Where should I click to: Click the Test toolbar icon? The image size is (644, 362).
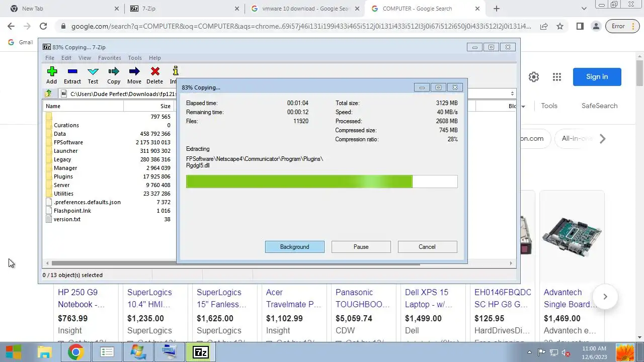[93, 75]
